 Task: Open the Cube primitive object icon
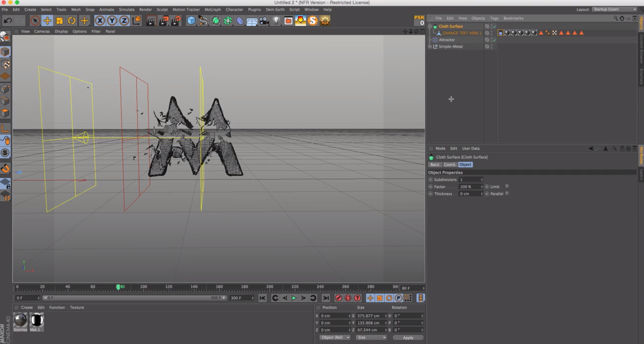pos(191,21)
